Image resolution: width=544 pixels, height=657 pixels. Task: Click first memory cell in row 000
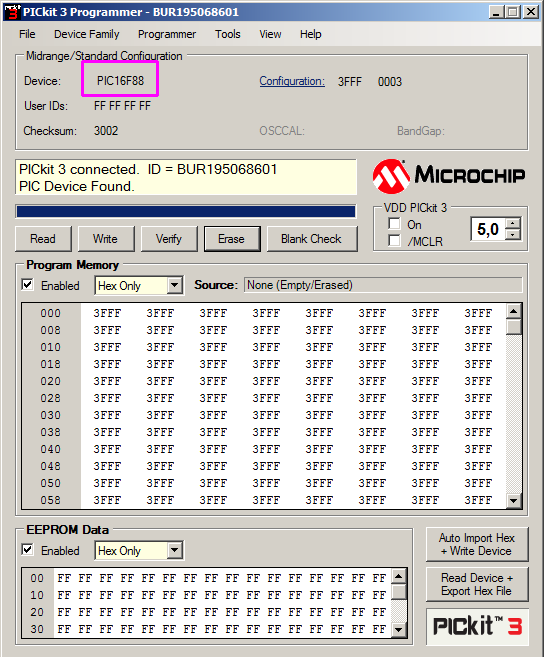(107, 313)
